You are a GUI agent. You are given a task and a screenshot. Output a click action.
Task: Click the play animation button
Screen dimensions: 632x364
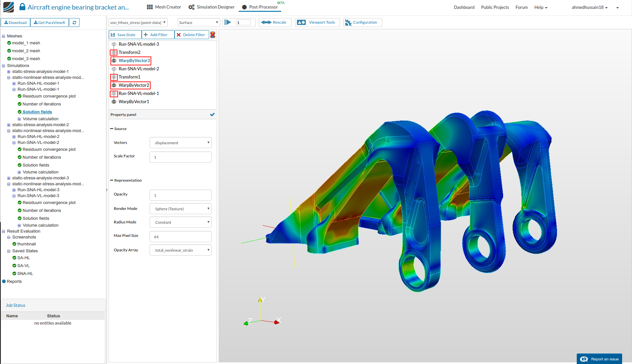tap(228, 22)
